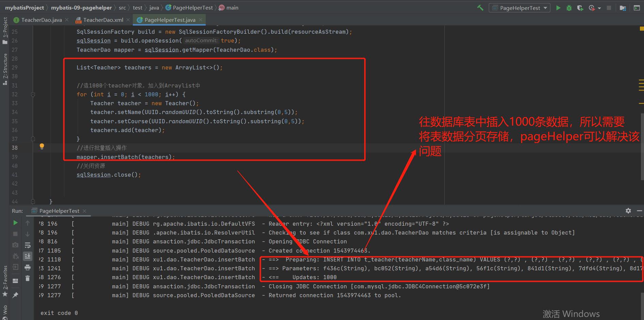This screenshot has width=644, height=320.
Task: Open the Z: Structure tool window
Action: coord(5,69)
